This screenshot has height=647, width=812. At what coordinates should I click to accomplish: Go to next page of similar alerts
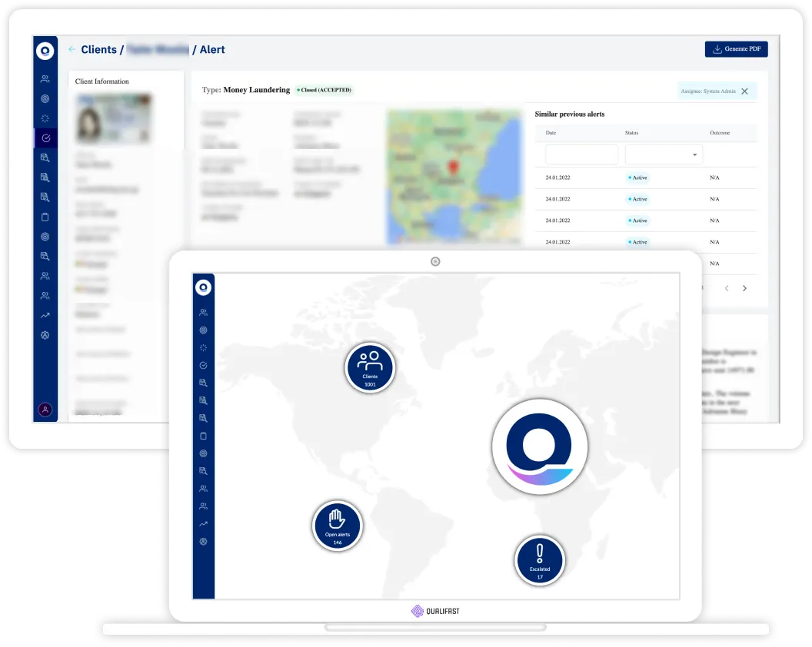tap(744, 288)
